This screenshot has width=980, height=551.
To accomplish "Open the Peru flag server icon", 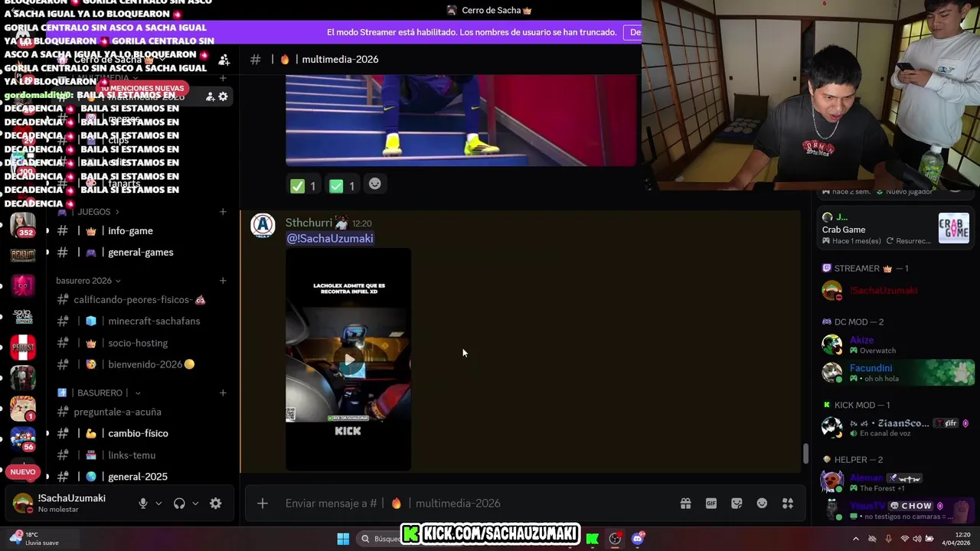I will [x=23, y=347].
